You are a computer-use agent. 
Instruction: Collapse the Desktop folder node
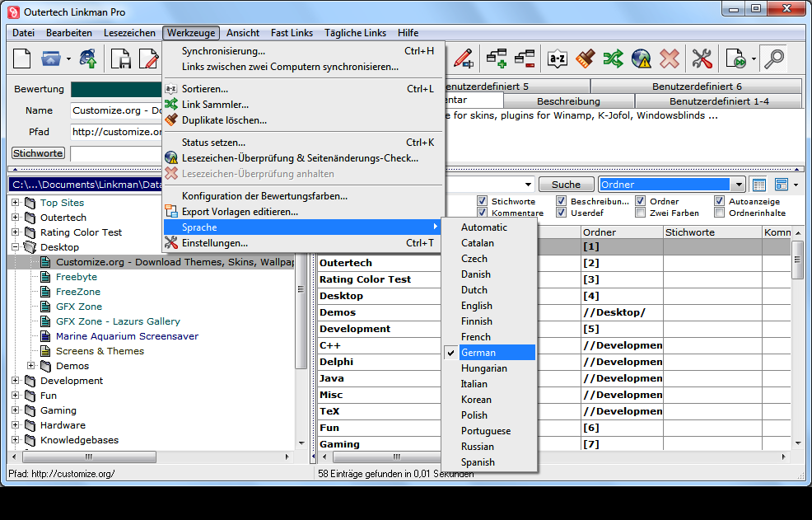tap(15, 247)
